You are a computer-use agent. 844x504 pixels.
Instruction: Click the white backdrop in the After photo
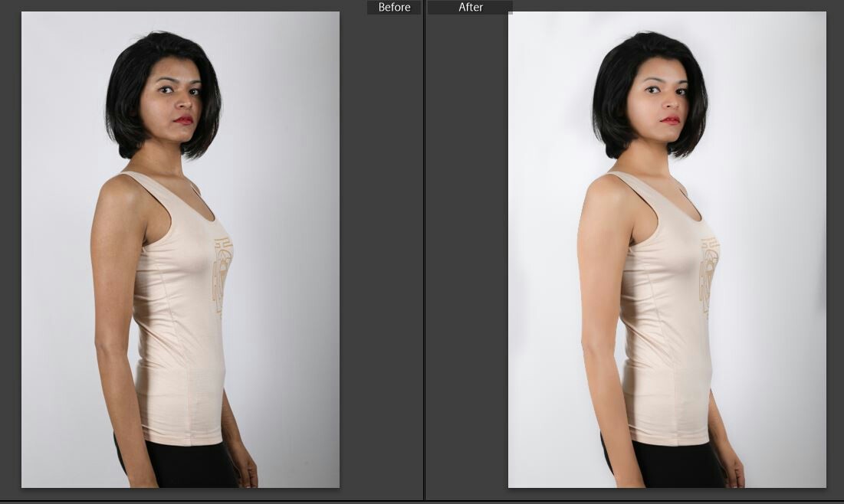click(x=774, y=230)
